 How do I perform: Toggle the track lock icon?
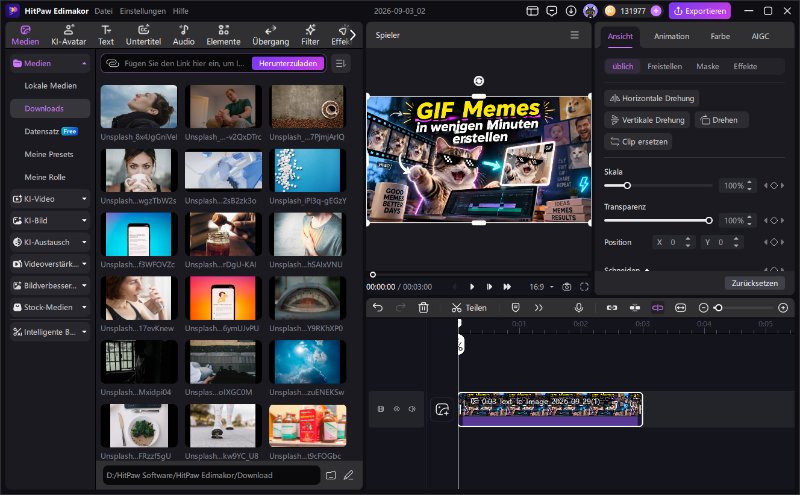coord(381,409)
